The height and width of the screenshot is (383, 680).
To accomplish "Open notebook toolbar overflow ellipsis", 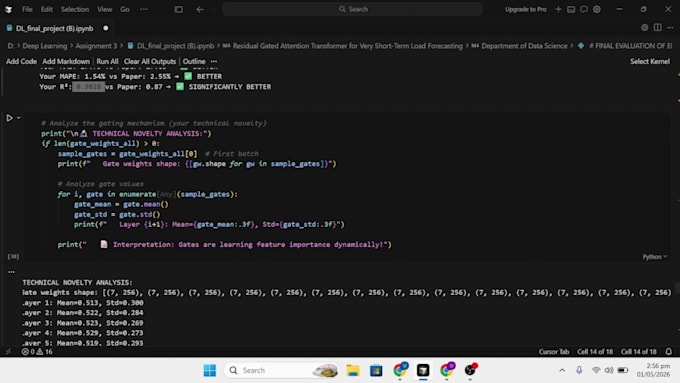I will click(214, 62).
